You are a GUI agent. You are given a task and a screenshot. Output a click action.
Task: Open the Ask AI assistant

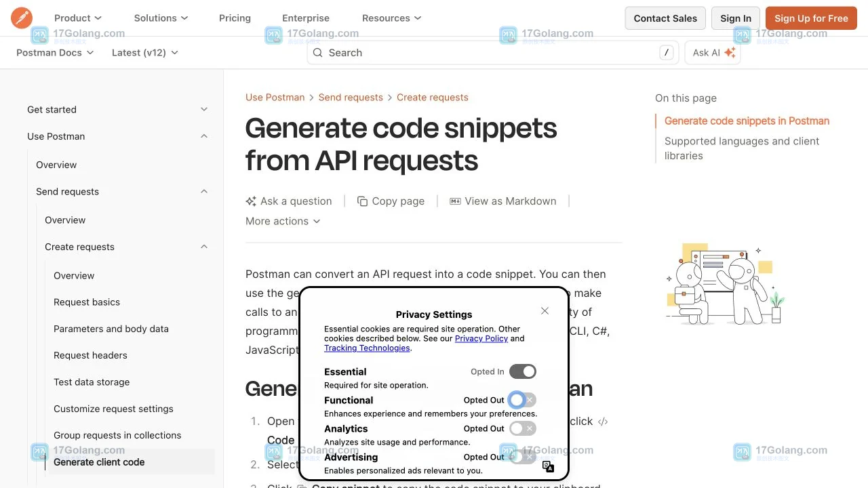pyautogui.click(x=713, y=53)
